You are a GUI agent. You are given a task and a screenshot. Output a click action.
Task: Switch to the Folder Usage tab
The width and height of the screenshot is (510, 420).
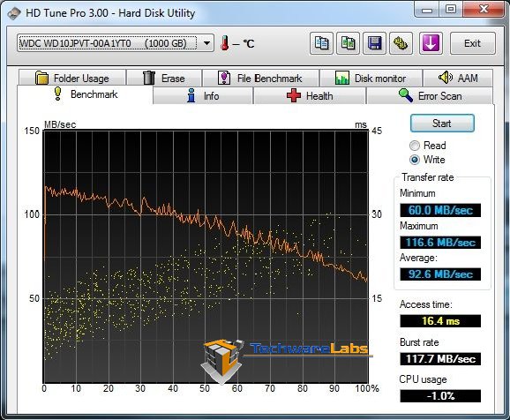pyautogui.click(x=72, y=78)
